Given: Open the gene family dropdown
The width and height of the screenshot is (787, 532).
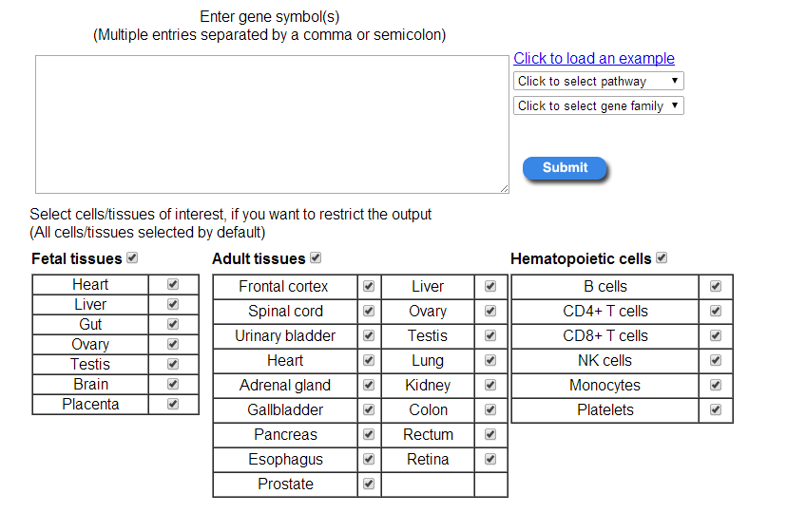Looking at the screenshot, I should [x=598, y=106].
